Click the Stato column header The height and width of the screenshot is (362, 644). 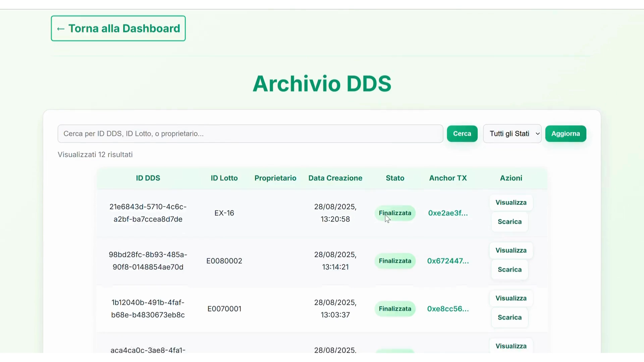[395, 178]
